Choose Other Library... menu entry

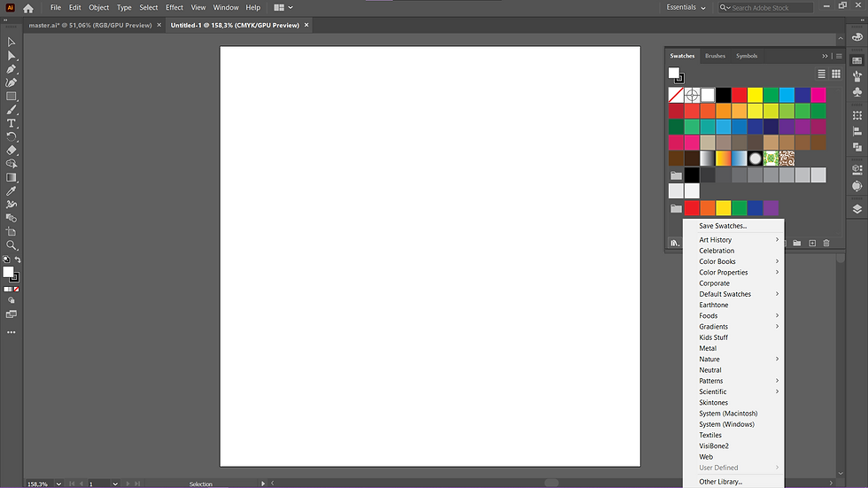[733, 482]
